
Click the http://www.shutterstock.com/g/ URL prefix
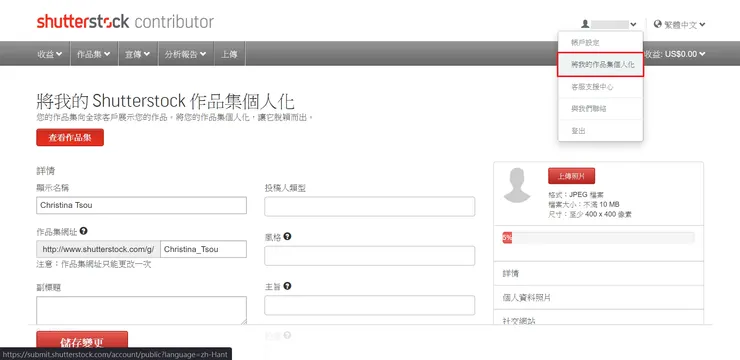pos(98,249)
